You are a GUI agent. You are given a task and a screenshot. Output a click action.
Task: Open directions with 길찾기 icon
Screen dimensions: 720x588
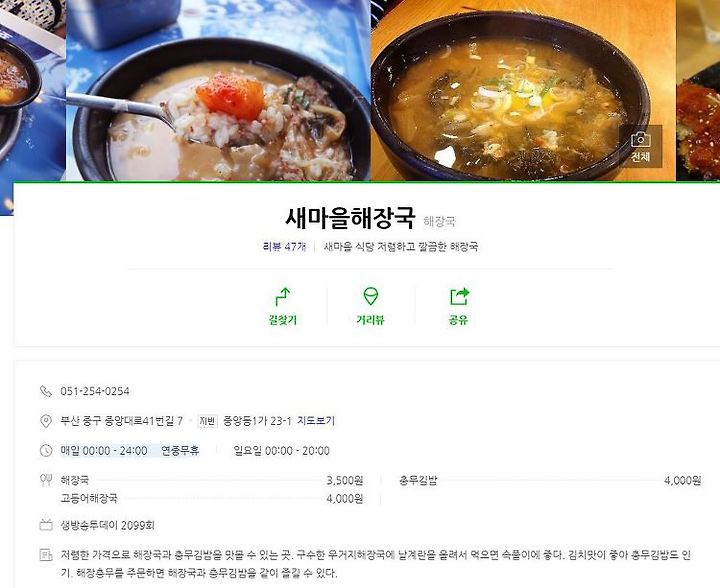coord(282,306)
